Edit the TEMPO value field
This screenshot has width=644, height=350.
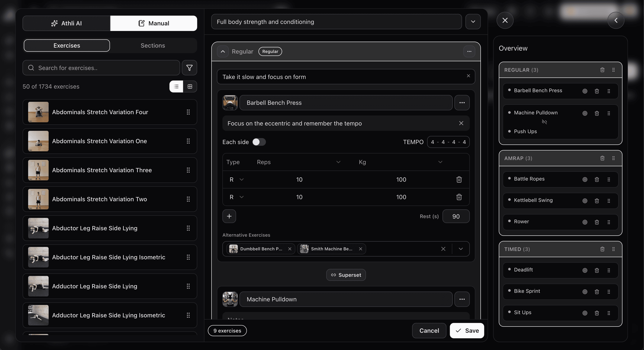pos(448,142)
